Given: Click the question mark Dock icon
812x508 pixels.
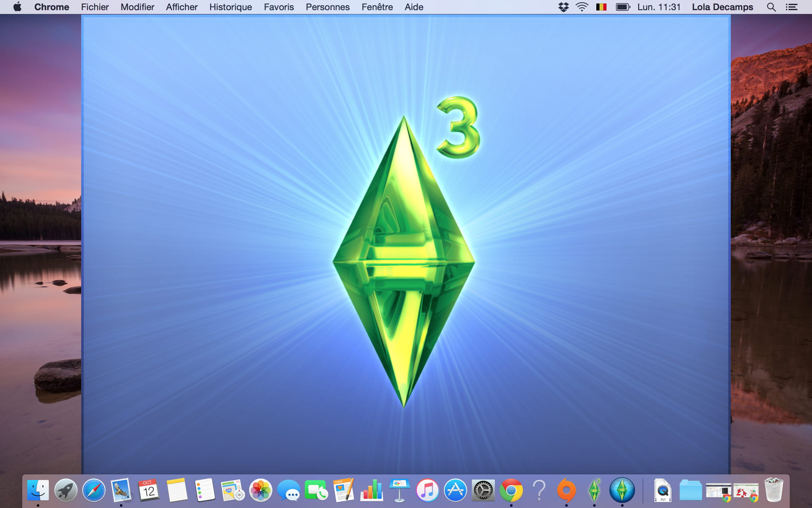Looking at the screenshot, I should (539, 490).
